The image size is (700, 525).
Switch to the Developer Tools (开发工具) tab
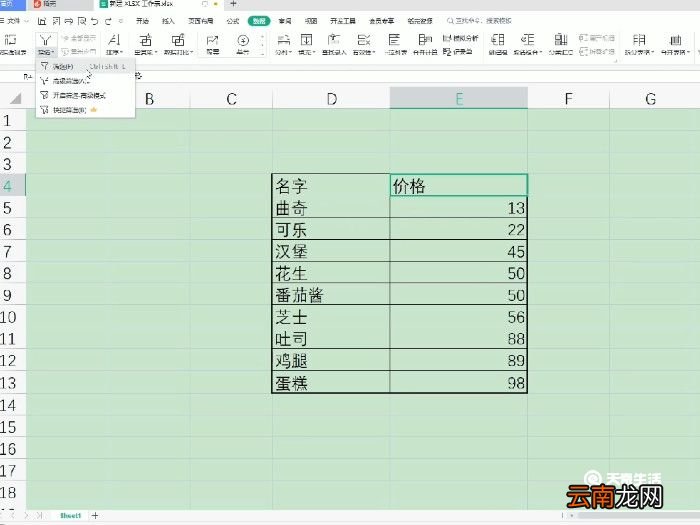click(x=343, y=21)
